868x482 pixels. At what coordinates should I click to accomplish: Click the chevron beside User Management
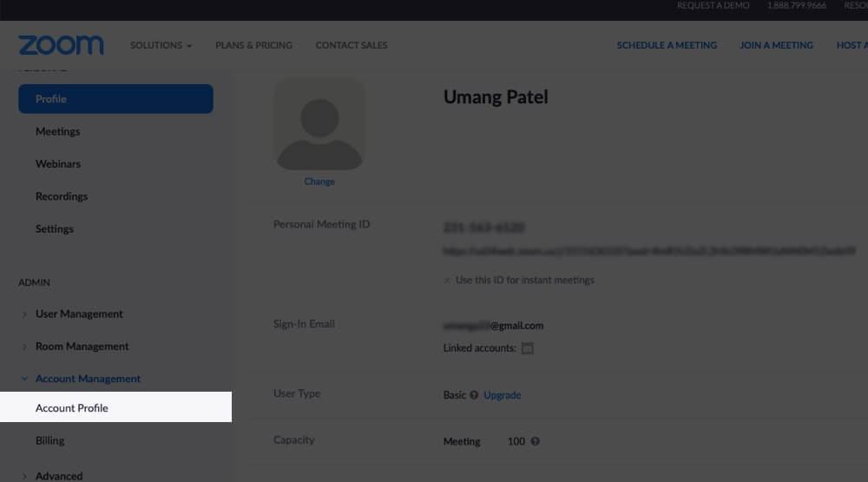(x=24, y=314)
